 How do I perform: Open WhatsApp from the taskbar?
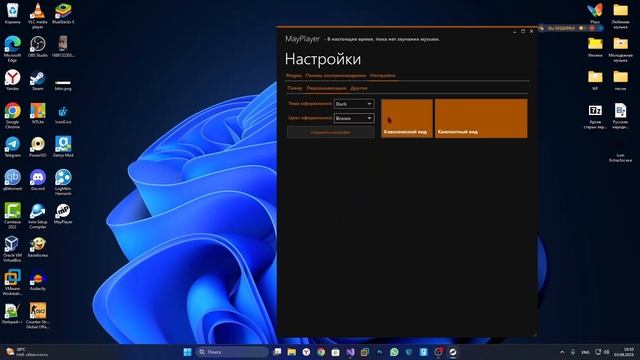pos(394,352)
